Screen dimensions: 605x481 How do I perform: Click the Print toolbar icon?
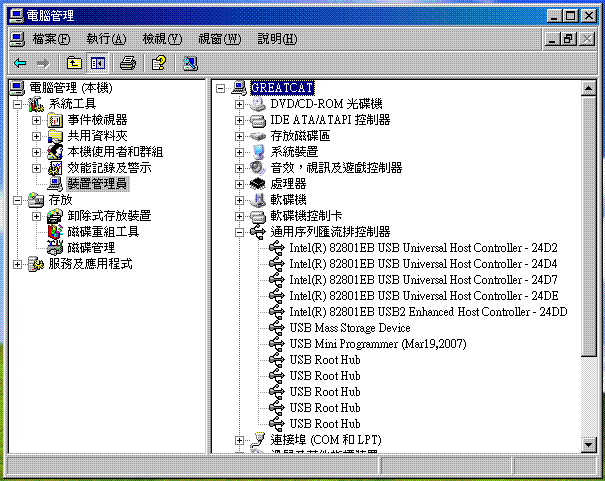128,63
